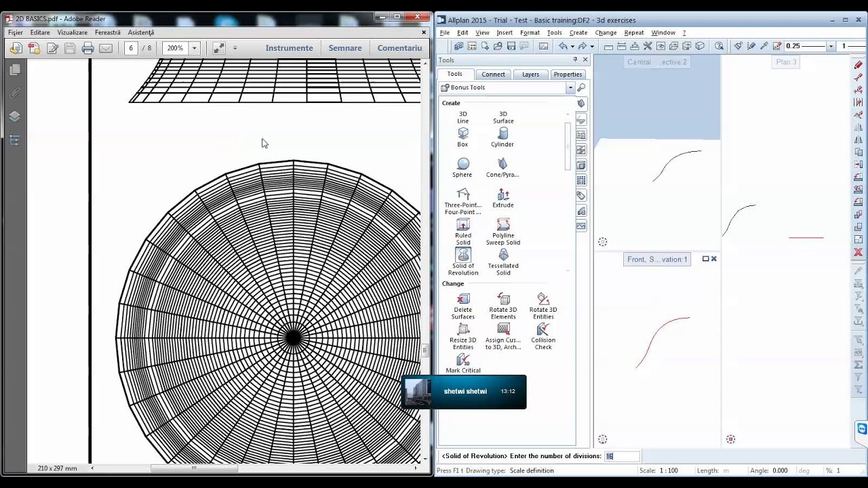Click the Delete Surfaces tool
Screen dimensions: 868x488
[463, 306]
